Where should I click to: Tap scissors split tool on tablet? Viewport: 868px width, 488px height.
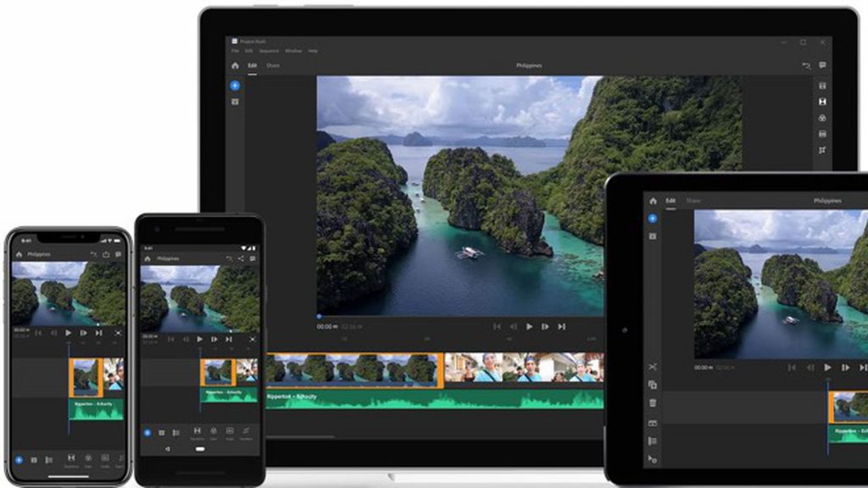(x=653, y=367)
